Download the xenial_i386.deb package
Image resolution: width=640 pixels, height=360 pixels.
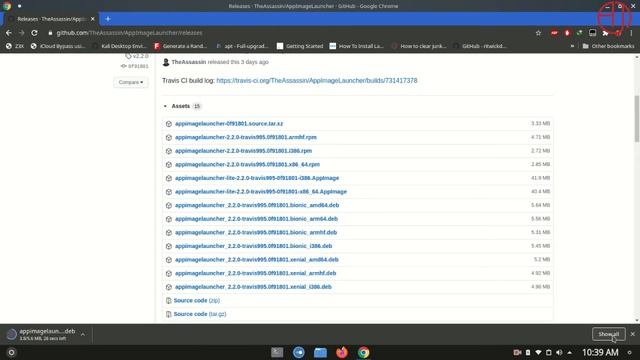tap(253, 287)
